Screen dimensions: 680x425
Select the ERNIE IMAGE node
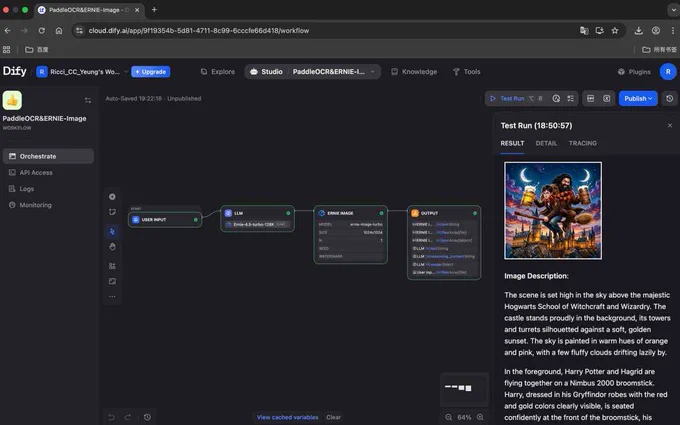pos(350,234)
